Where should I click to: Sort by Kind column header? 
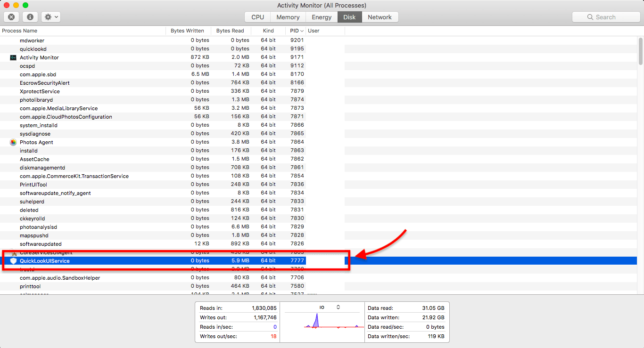point(268,31)
